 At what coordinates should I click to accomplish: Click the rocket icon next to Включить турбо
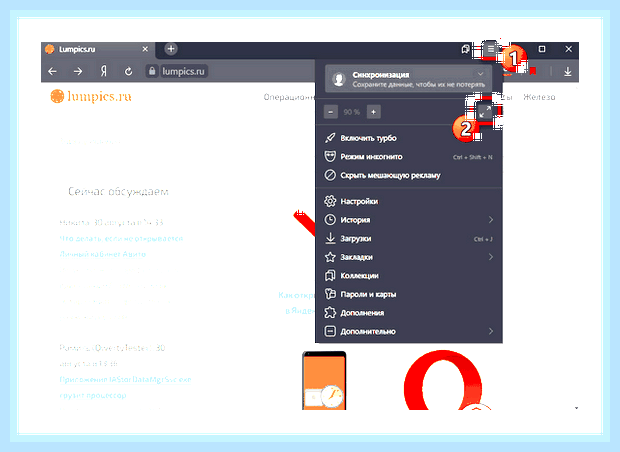click(330, 138)
